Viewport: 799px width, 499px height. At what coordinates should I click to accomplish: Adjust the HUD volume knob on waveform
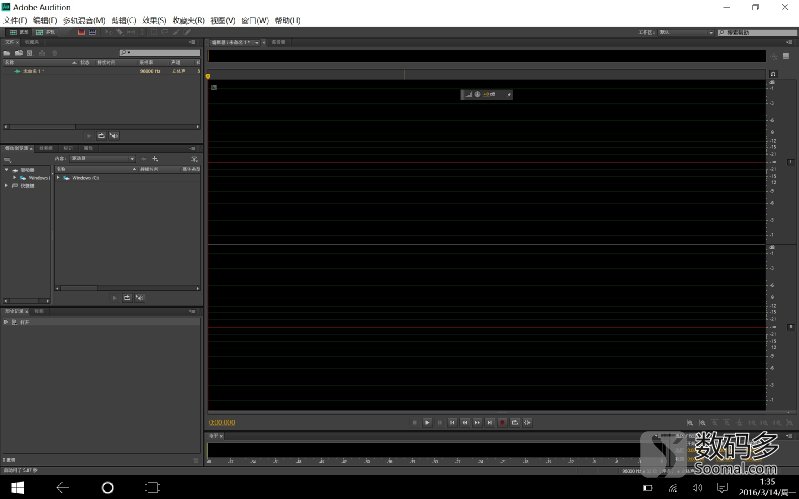(477, 94)
